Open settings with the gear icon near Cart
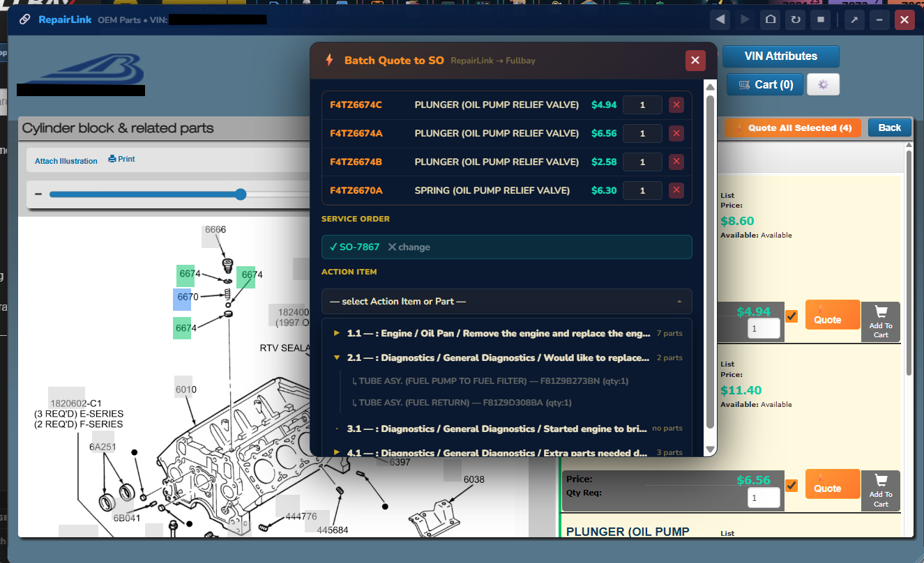The height and width of the screenshot is (563, 924). click(823, 84)
